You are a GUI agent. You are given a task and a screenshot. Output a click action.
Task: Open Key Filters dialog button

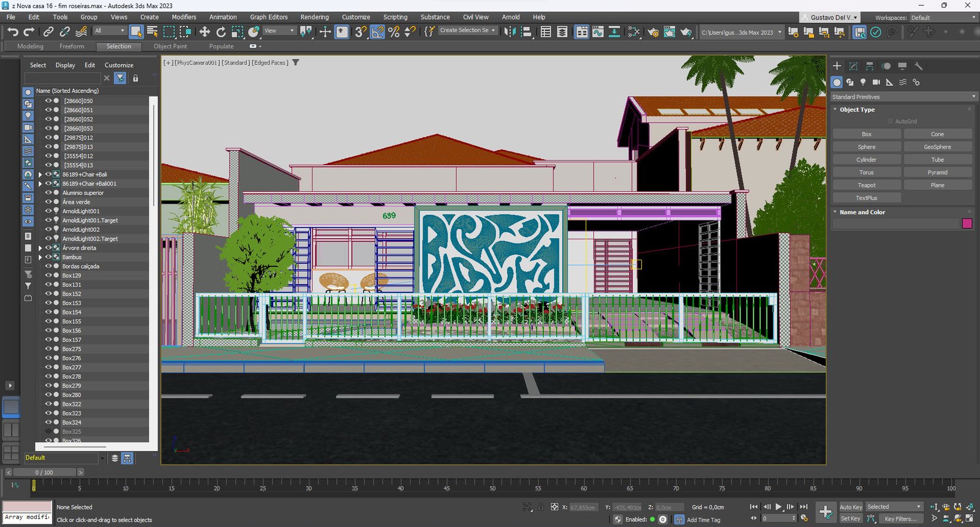click(x=900, y=518)
